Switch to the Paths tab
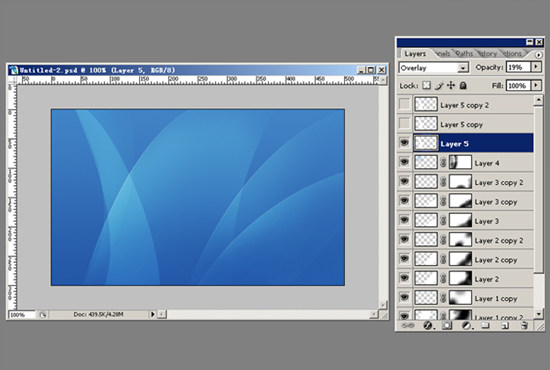 (464, 54)
